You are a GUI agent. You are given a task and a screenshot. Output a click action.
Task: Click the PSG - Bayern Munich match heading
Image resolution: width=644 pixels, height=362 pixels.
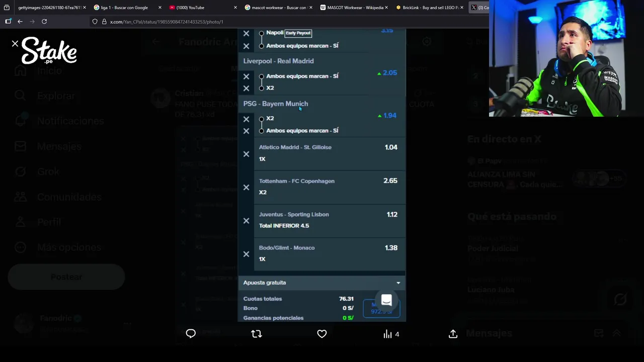coord(275,104)
